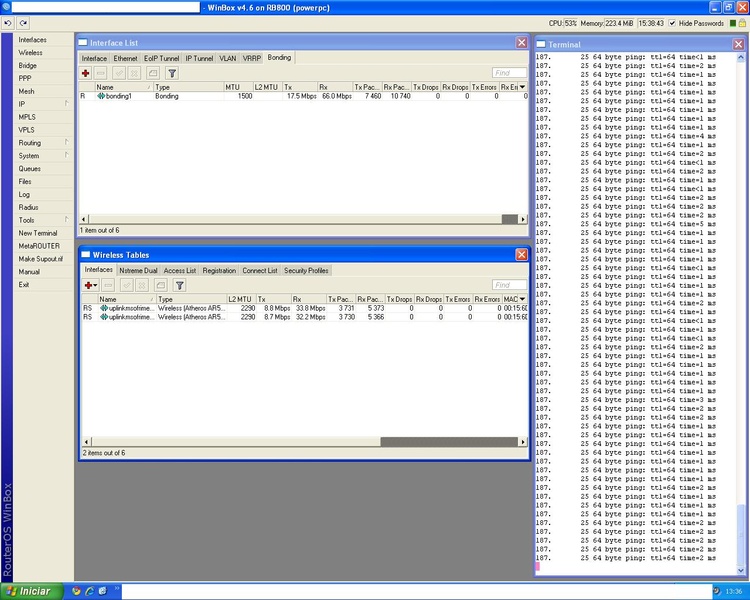This screenshot has height=600, width=750.
Task: Click the disable X button in Interface List
Action: pos(134,73)
